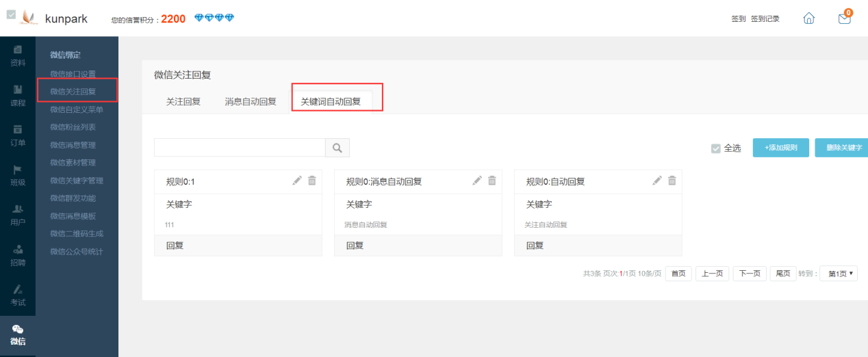Click 回复 row in 规则0:1 card
This screenshot has height=357, width=868.
(238, 246)
